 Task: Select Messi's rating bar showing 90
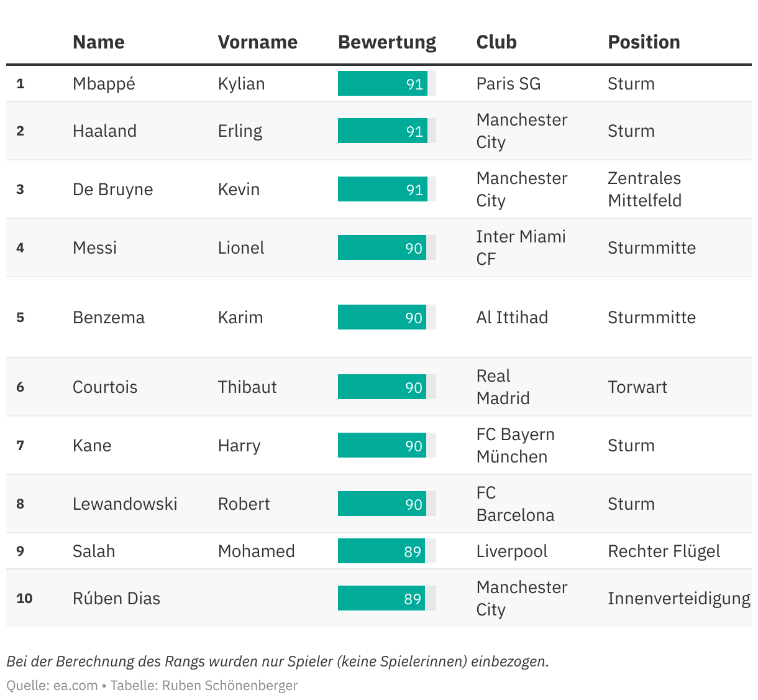point(386,247)
